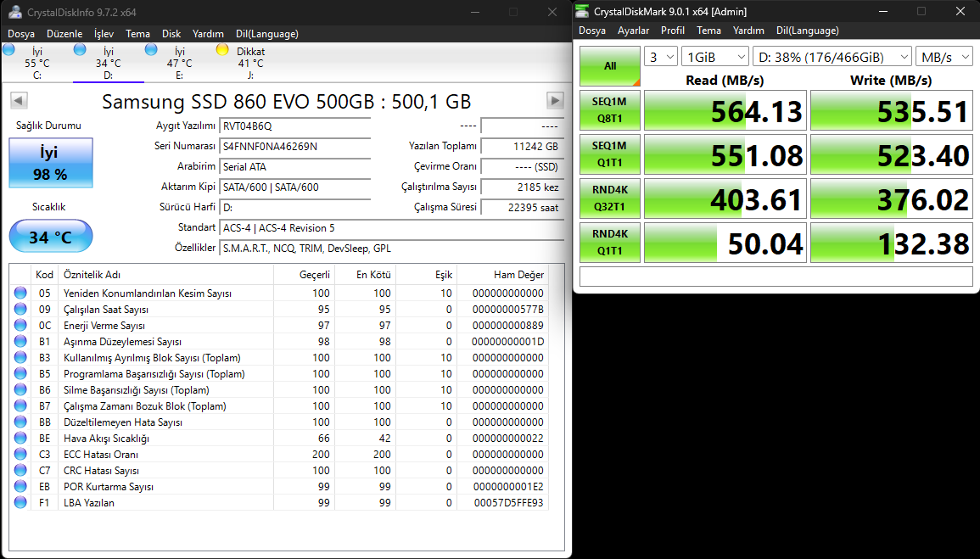980x559 pixels.
Task: Select the D: drive tab at 34 °C
Action: point(108,63)
